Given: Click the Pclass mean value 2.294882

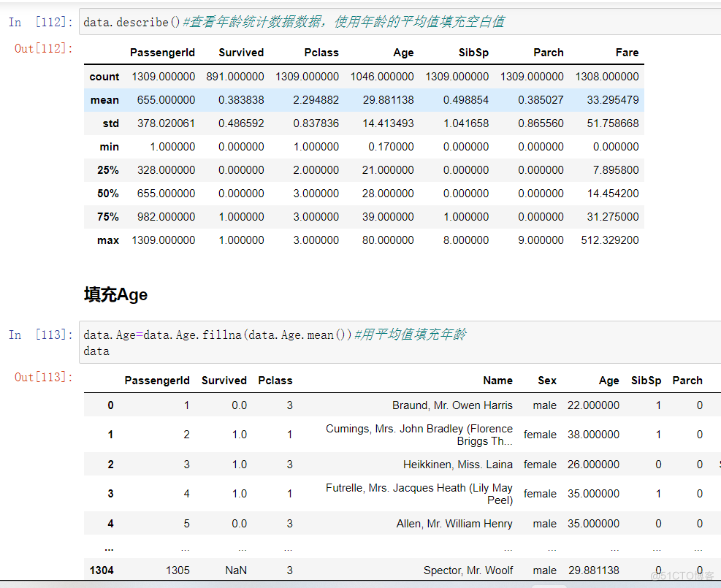Looking at the screenshot, I should pos(316,100).
